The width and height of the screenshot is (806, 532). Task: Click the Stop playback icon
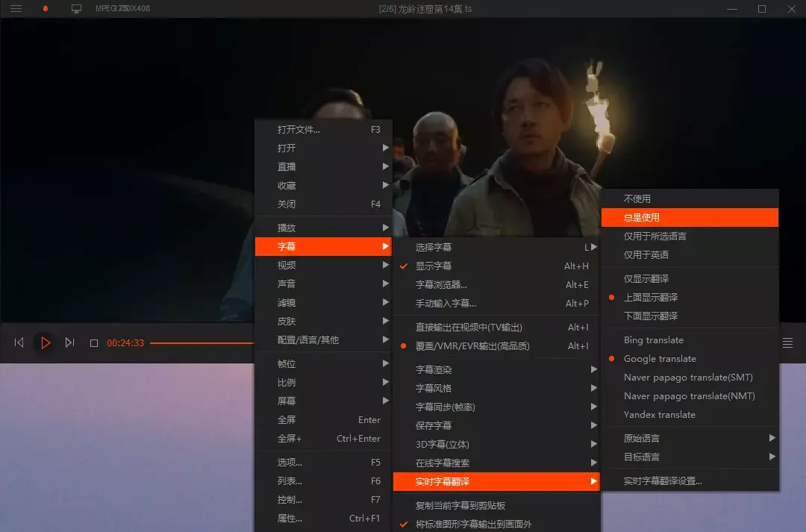[x=96, y=342]
